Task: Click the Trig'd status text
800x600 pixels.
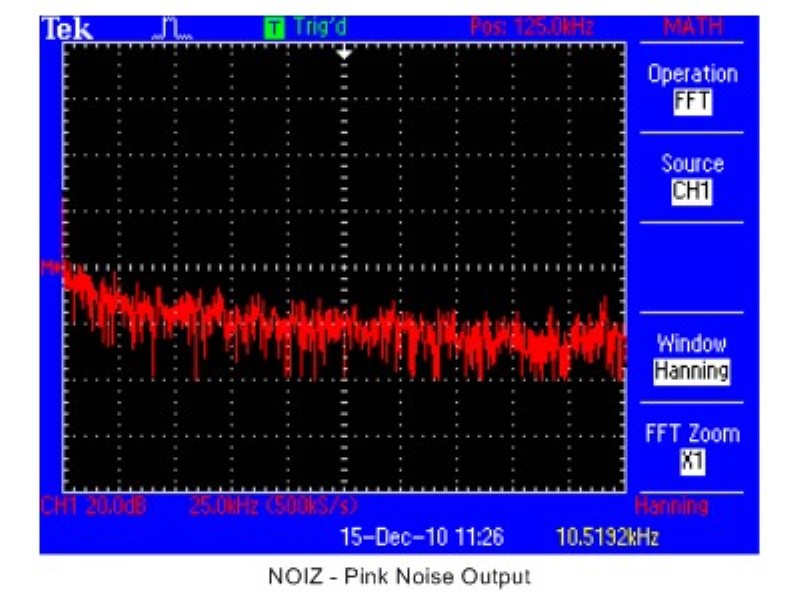Action: tap(319, 28)
